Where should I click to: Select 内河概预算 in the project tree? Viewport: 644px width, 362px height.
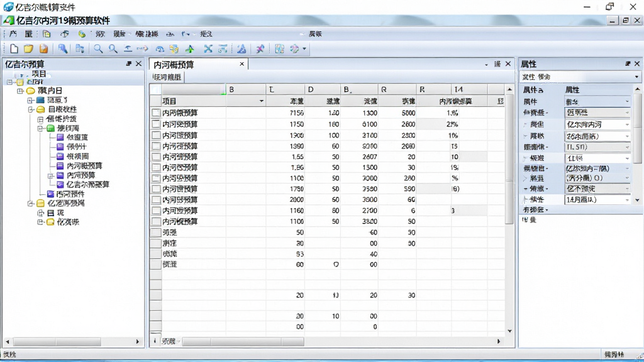coord(85,166)
